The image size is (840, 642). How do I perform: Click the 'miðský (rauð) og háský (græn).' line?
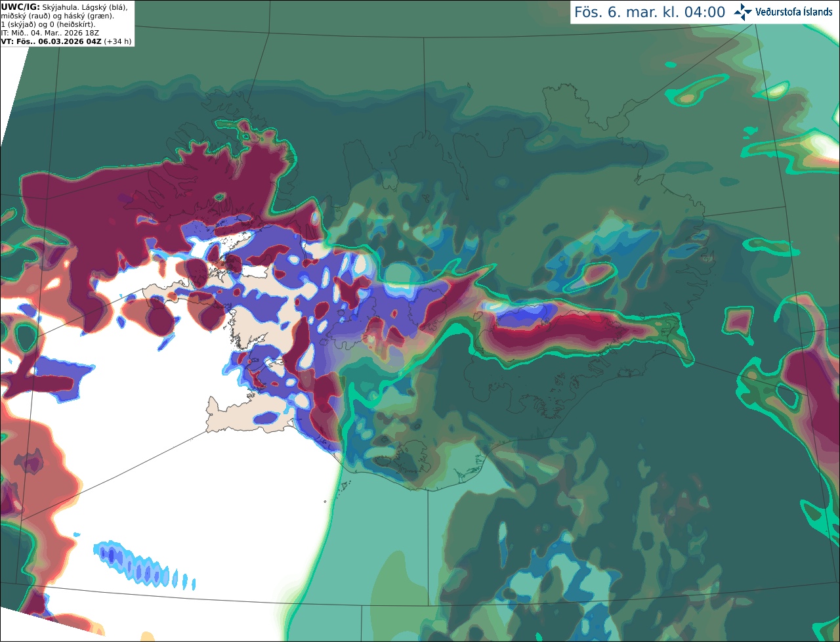pyautogui.click(x=57, y=16)
